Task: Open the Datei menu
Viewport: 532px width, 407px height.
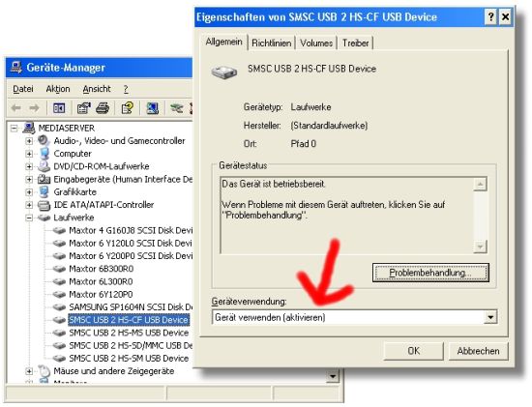Action: pyautogui.click(x=23, y=89)
